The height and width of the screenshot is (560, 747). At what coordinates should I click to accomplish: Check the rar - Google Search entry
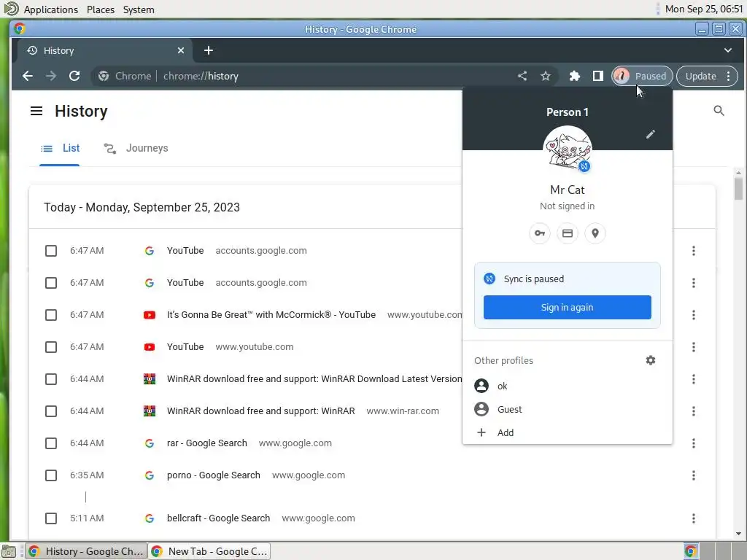51,443
